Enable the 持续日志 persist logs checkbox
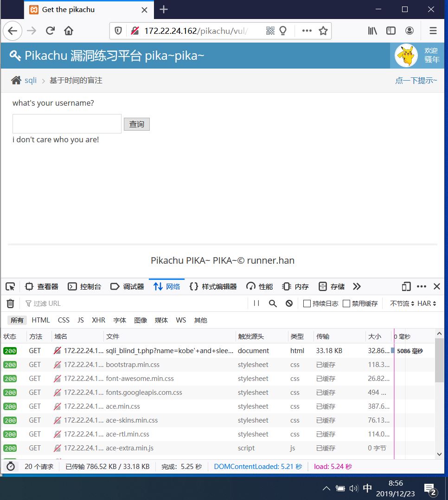This screenshot has height=500, width=448. [x=307, y=304]
